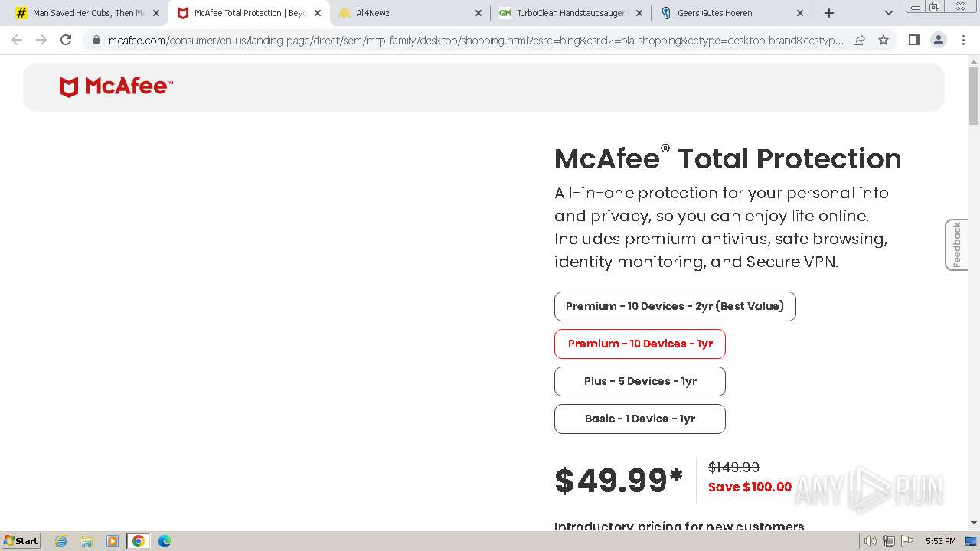Launch Internet Explorer from the taskbar
This screenshot has height=551, width=980.
pos(61,541)
